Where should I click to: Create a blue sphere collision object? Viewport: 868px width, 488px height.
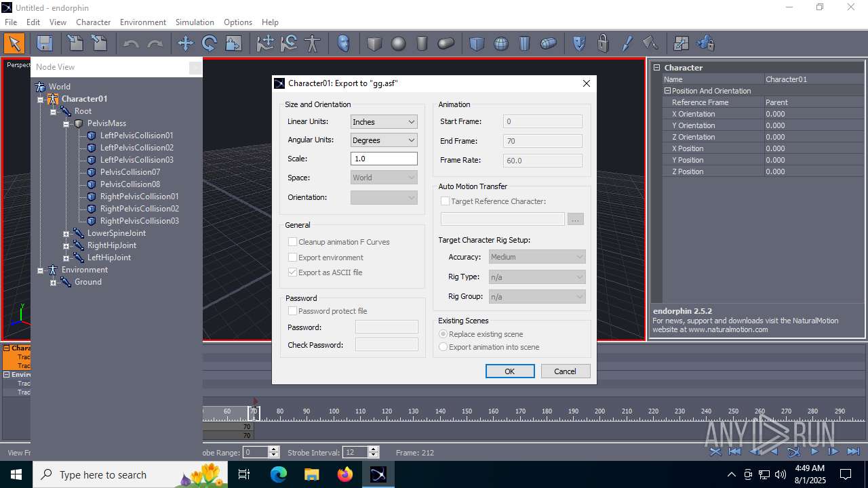(x=501, y=44)
